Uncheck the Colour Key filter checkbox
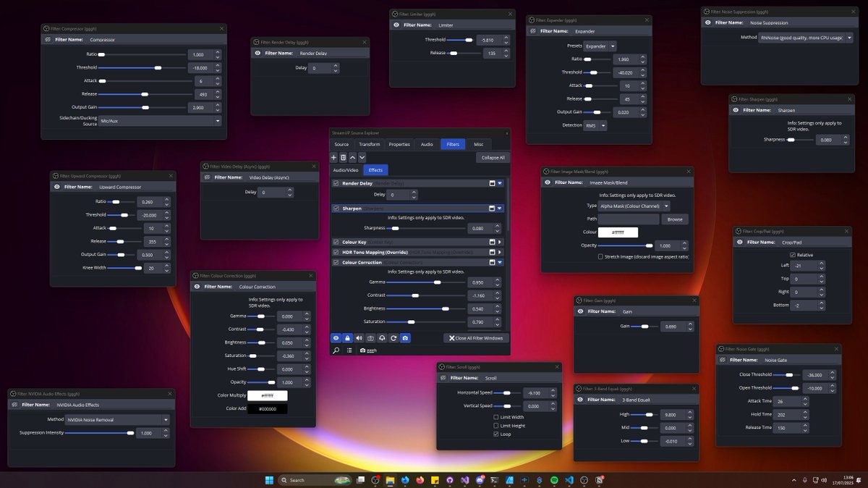The height and width of the screenshot is (488, 868). [336, 242]
